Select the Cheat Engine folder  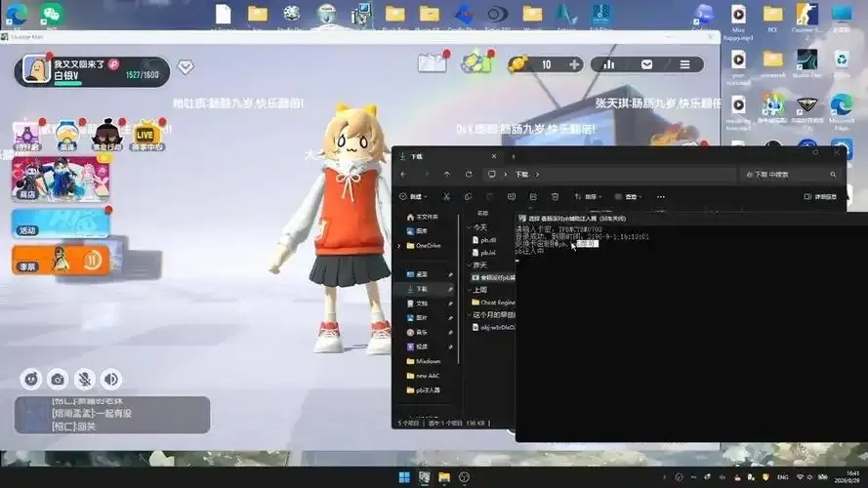click(493, 303)
